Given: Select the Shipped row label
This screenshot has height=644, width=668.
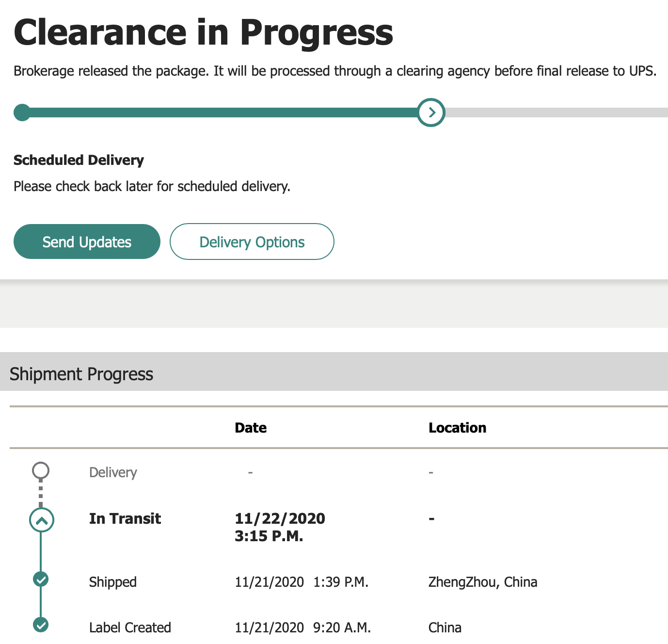Looking at the screenshot, I should tap(113, 582).
